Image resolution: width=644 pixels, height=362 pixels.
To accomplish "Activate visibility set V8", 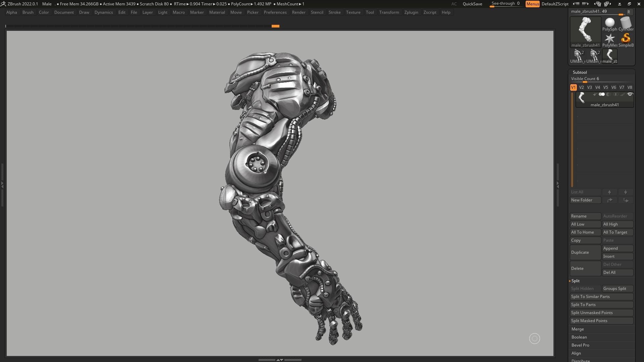I will [x=630, y=87].
